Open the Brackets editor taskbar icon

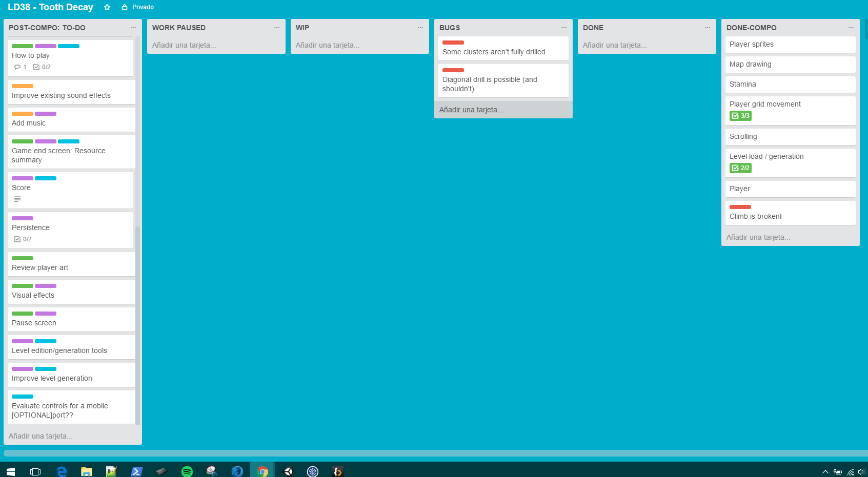pos(337,471)
